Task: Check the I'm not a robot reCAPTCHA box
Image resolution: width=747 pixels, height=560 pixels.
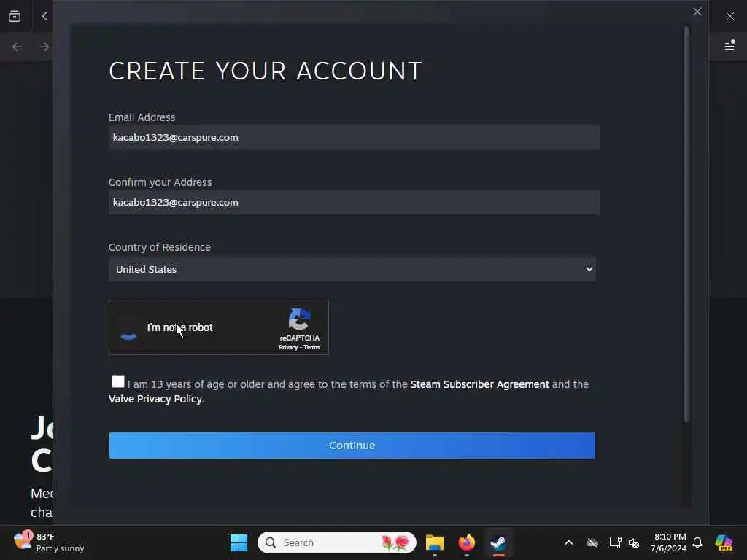Action: pos(128,328)
